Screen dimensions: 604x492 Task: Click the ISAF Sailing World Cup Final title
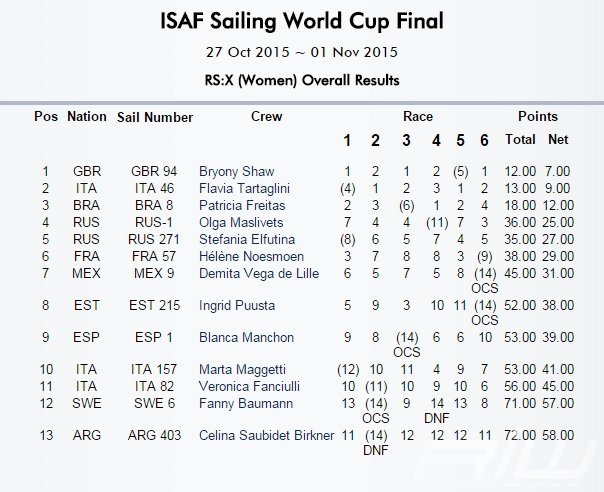pyautogui.click(x=302, y=21)
